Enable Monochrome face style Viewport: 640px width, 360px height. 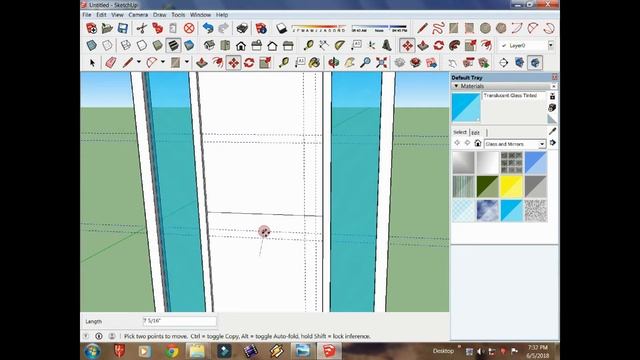pos(189,45)
